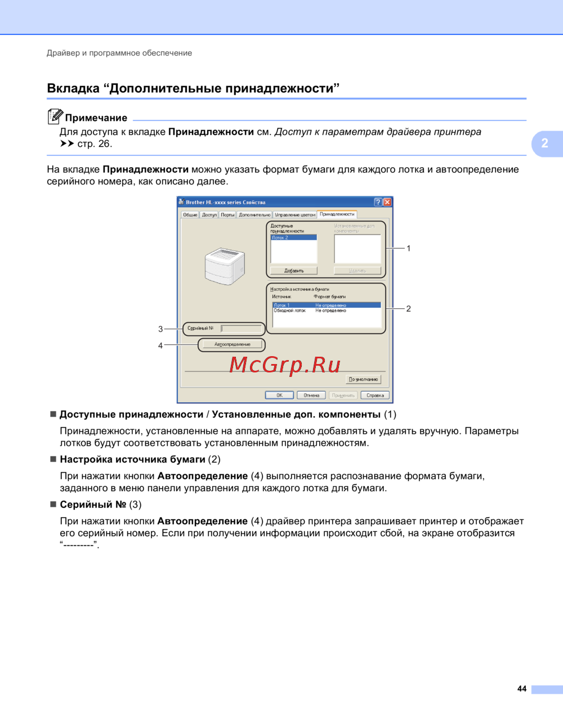
Task: Select the Принадлежности tab
Action: tap(337, 214)
